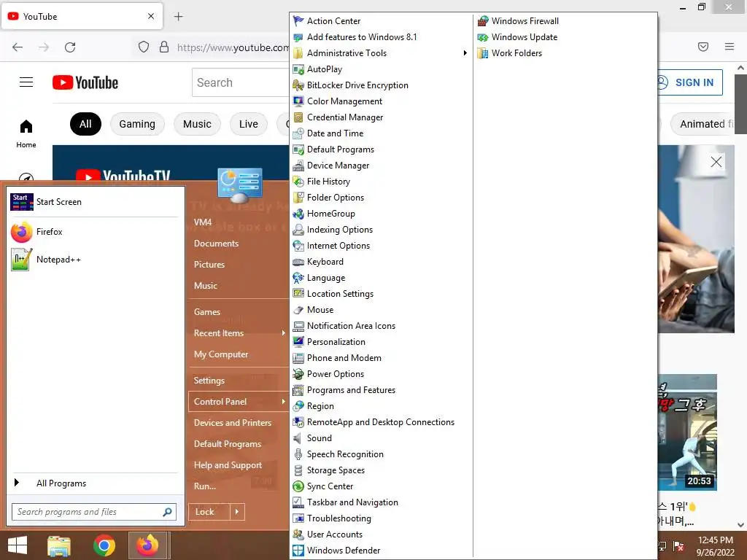
Task: Click into Search programs and files box
Action: (x=94, y=512)
